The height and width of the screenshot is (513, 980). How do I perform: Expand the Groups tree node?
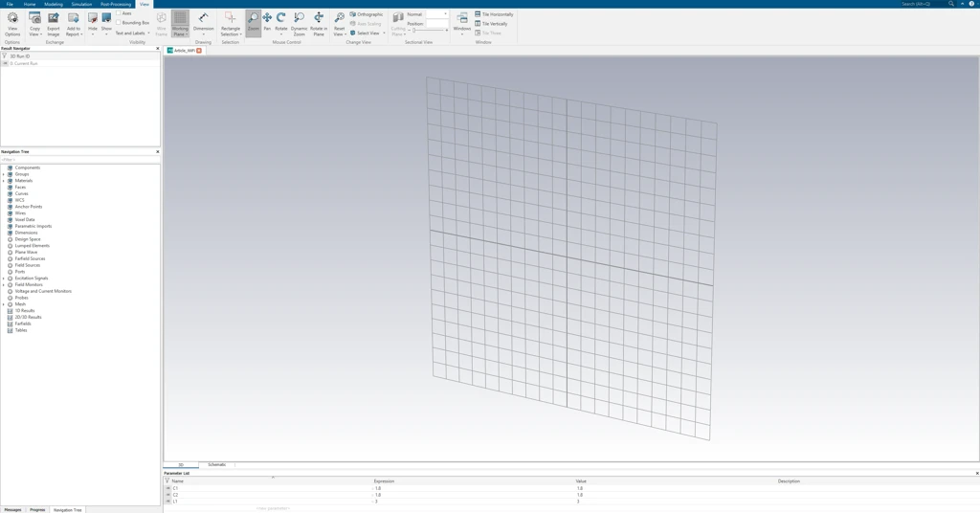pos(4,174)
